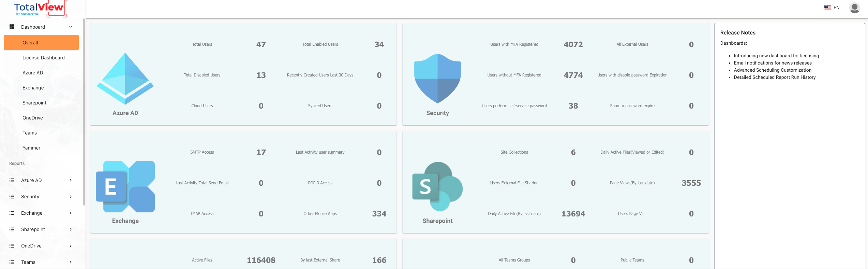Click the Sharepoint S logo

pos(437,186)
